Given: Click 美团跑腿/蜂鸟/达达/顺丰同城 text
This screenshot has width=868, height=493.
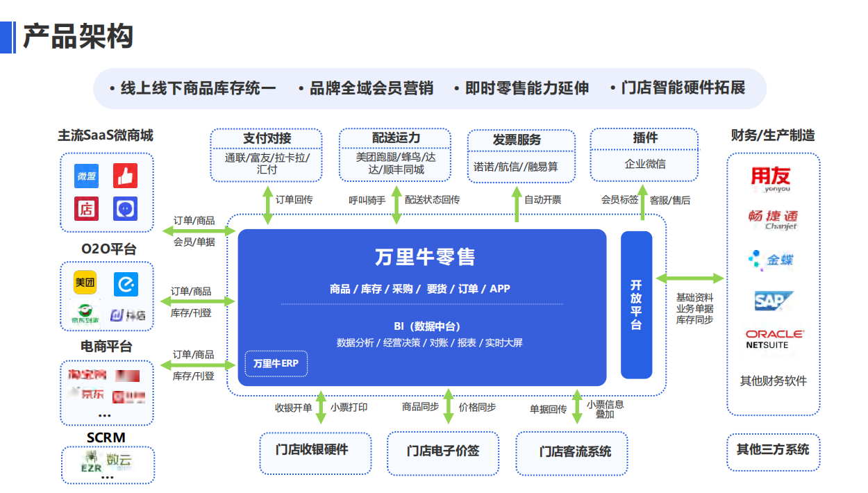Looking at the screenshot, I should [396, 163].
